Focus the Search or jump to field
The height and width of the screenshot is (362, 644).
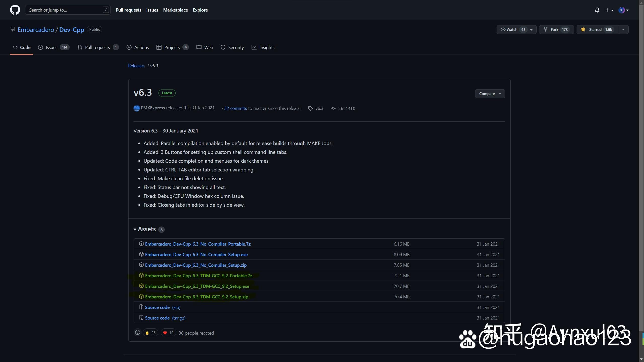(x=68, y=10)
